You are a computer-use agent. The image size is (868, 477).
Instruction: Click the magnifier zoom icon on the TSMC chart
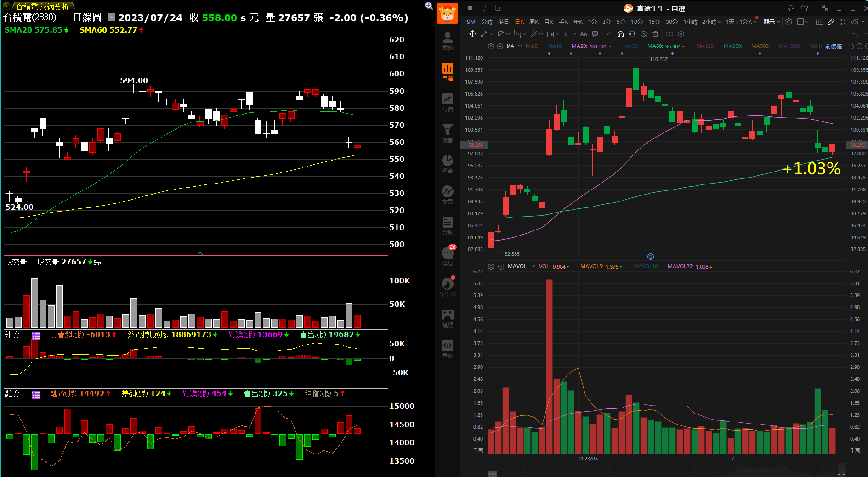[x=429, y=6]
